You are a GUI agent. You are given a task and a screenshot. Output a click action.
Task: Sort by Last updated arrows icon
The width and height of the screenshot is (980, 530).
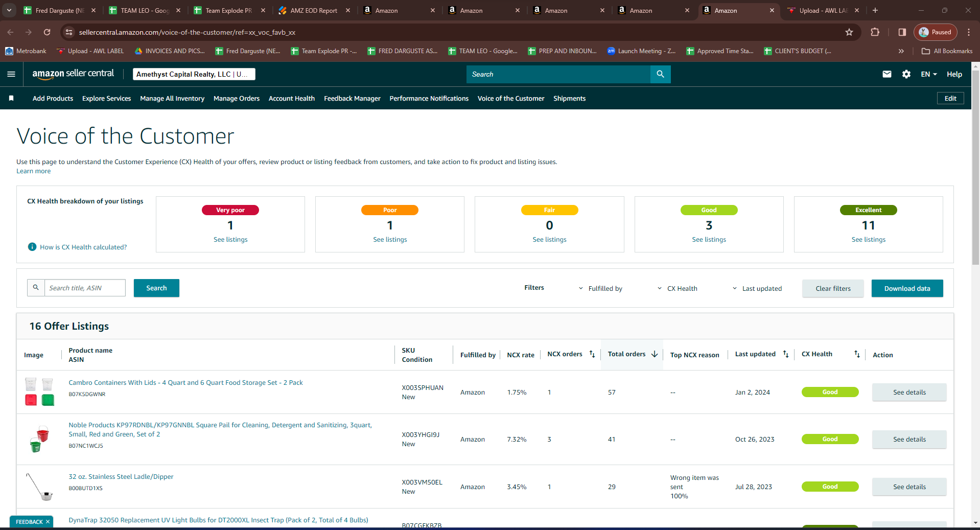click(x=786, y=354)
